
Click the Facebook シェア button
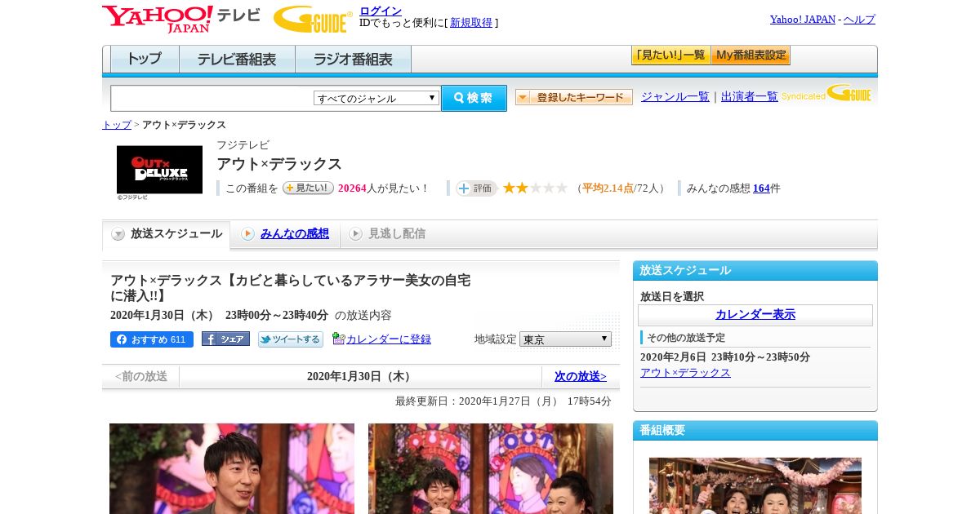[x=225, y=339]
